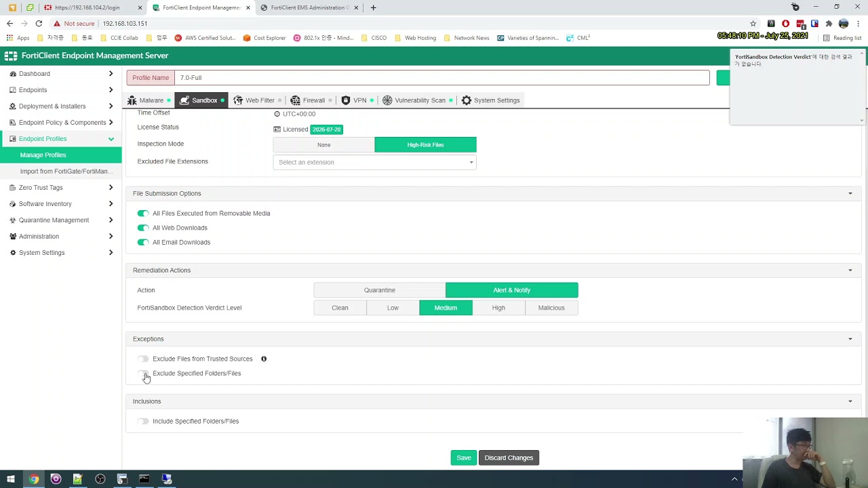
Task: Set verdict level to Low
Action: tap(393, 308)
